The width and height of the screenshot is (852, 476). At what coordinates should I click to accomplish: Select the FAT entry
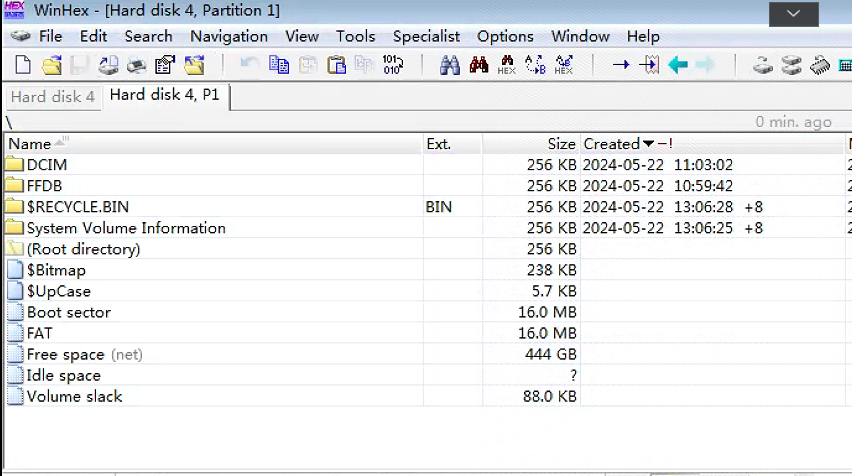click(40, 333)
